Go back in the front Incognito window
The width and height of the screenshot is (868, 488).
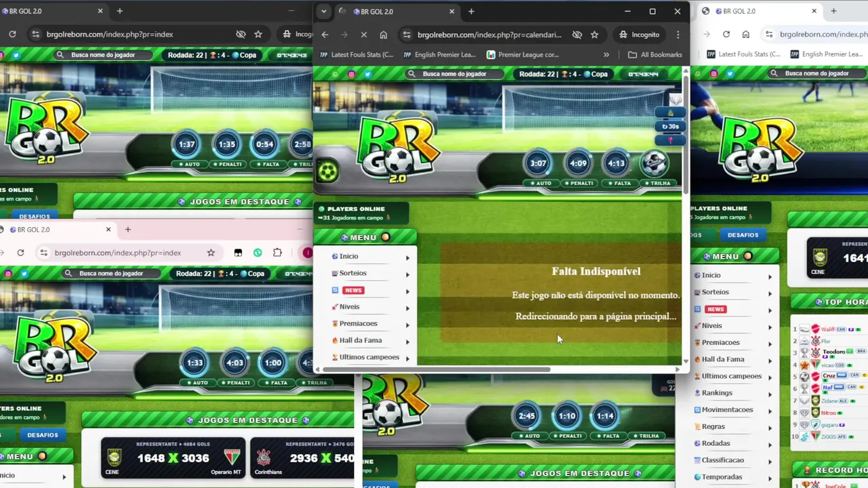(325, 35)
